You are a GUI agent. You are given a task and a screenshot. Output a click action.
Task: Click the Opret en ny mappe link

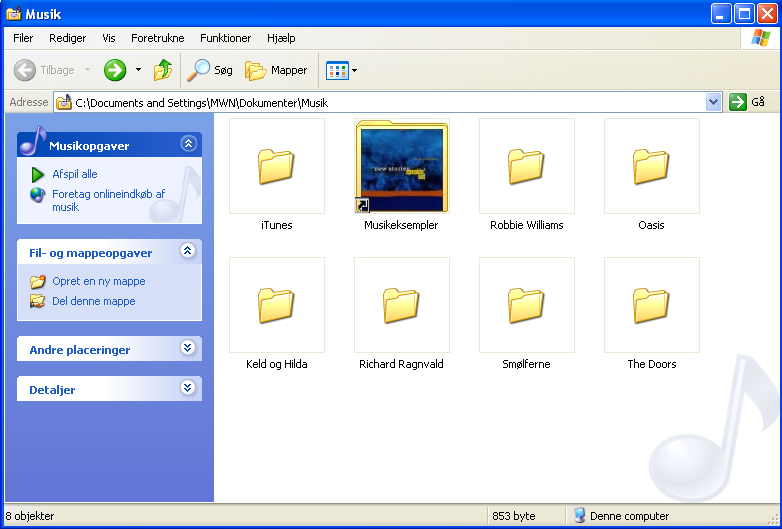point(98,281)
